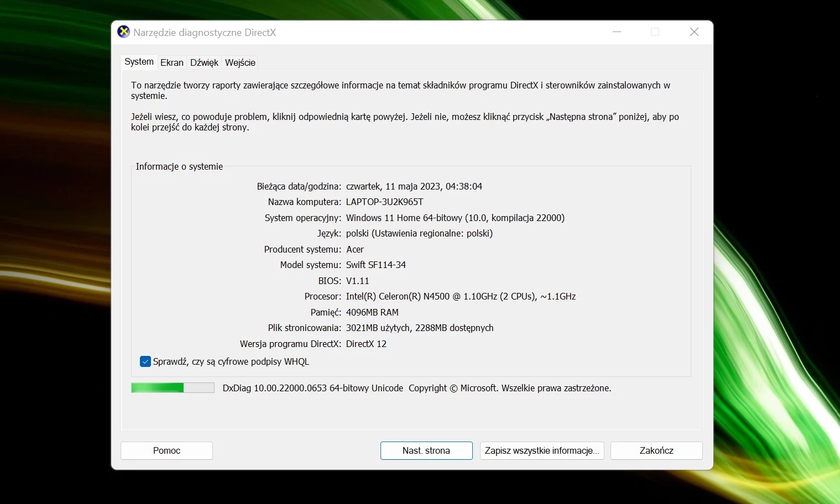
Task: Click the Procesor: label
Action: [x=323, y=296]
